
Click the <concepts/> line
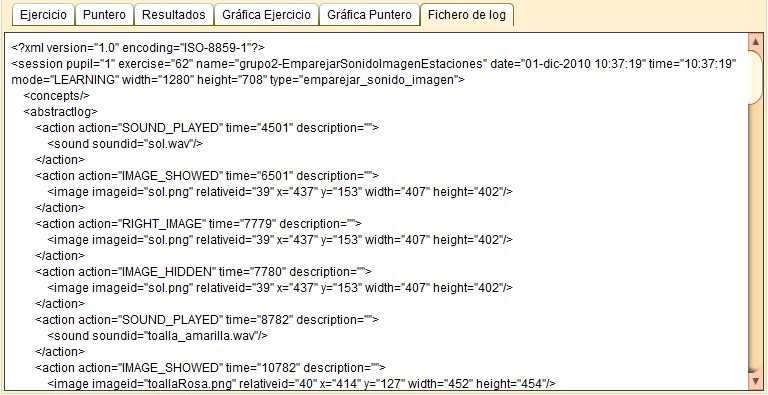pos(57,96)
